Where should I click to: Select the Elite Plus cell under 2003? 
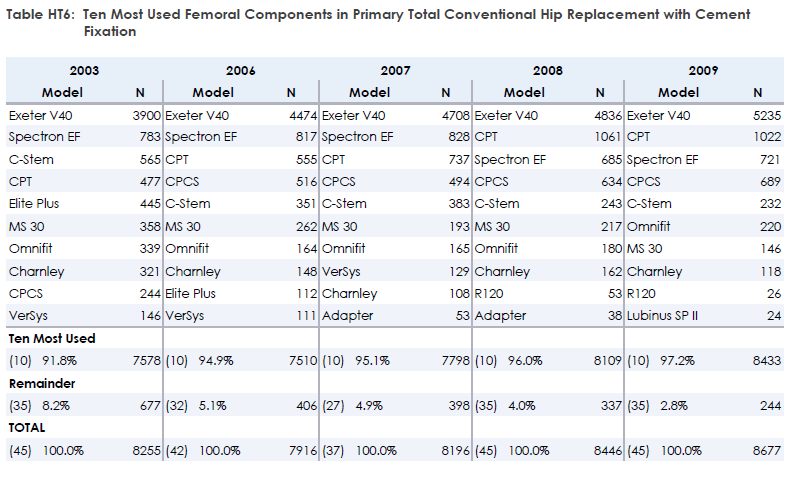pos(34,204)
